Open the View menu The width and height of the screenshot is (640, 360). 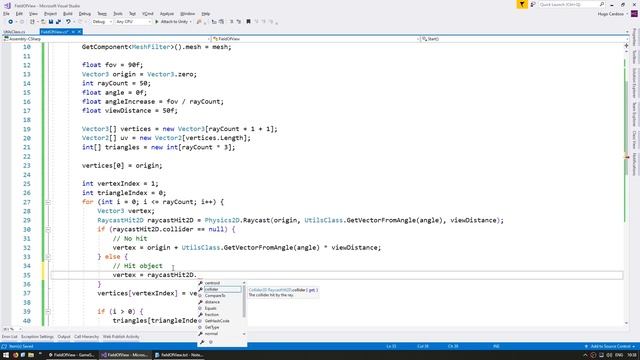33,14
